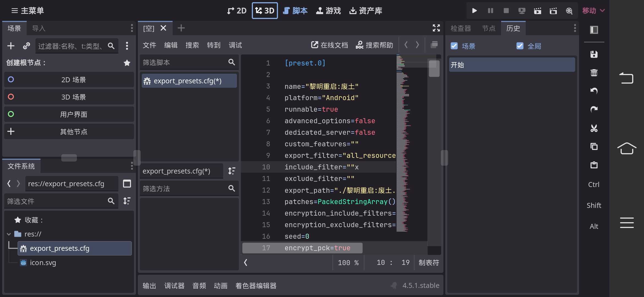Click the link instance scene icon
644x297 pixels.
tap(26, 46)
